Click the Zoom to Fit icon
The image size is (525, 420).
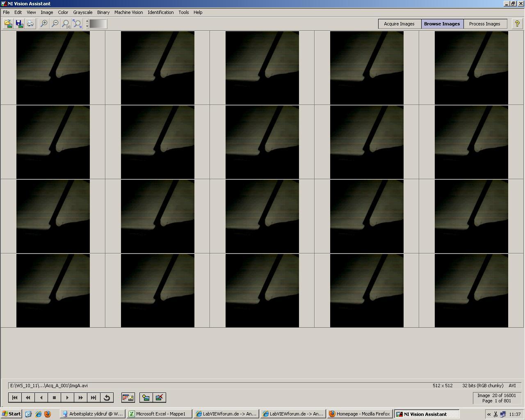point(77,24)
